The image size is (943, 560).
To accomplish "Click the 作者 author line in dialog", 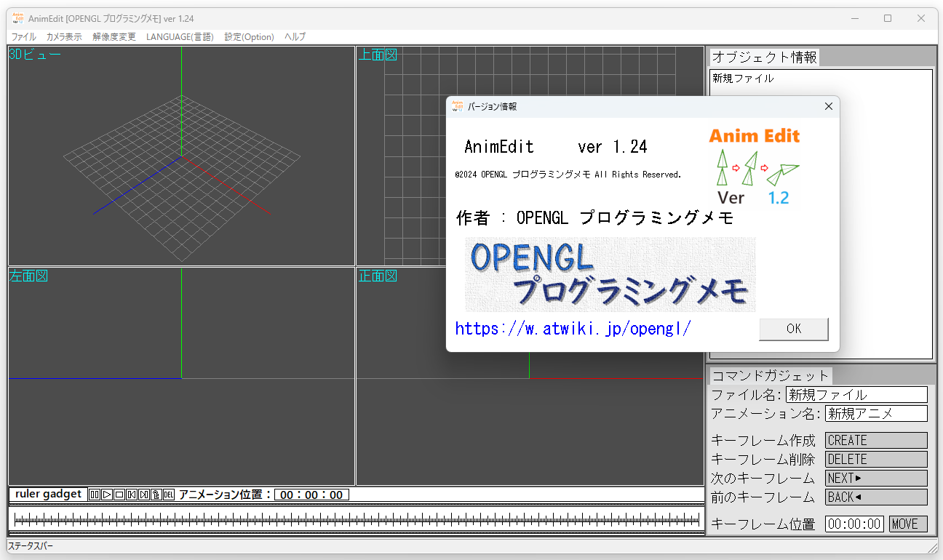I will pos(595,218).
